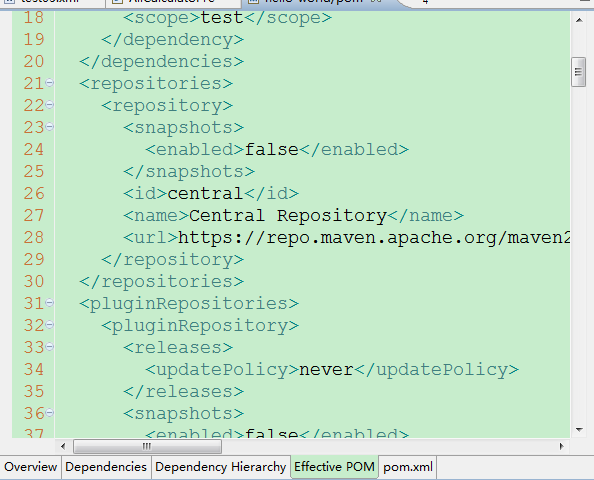594x480 pixels.
Task: Open the Dependencies tab
Action: (x=106, y=467)
